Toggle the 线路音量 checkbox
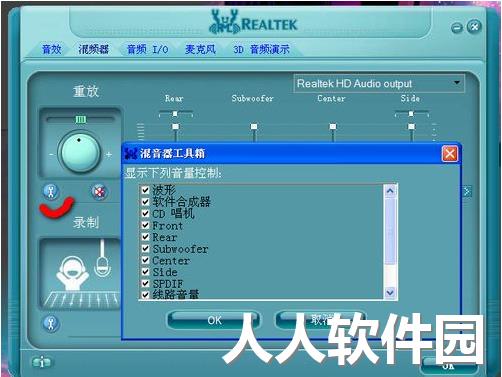The width and height of the screenshot is (502, 377). point(145,295)
